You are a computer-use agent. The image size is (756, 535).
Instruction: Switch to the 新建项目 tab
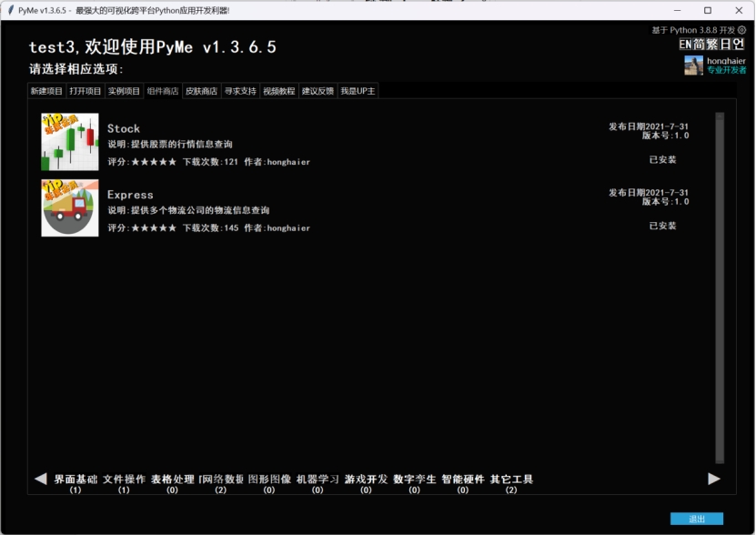[x=46, y=91]
